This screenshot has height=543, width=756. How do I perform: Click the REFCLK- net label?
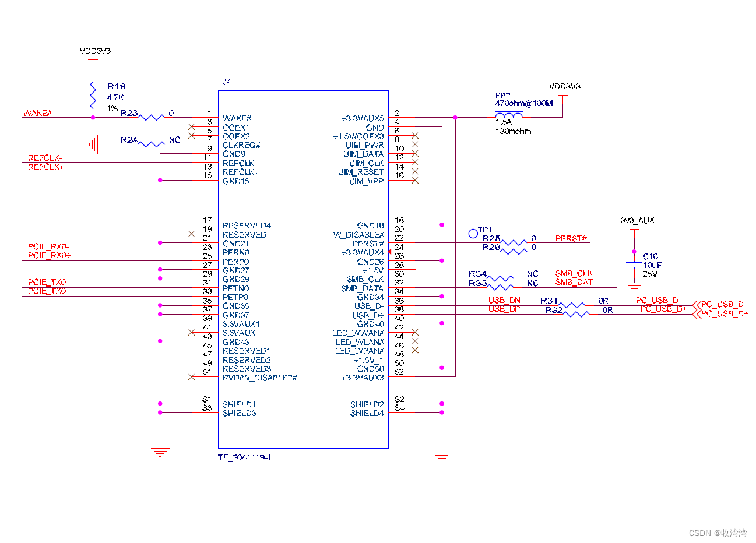point(45,158)
